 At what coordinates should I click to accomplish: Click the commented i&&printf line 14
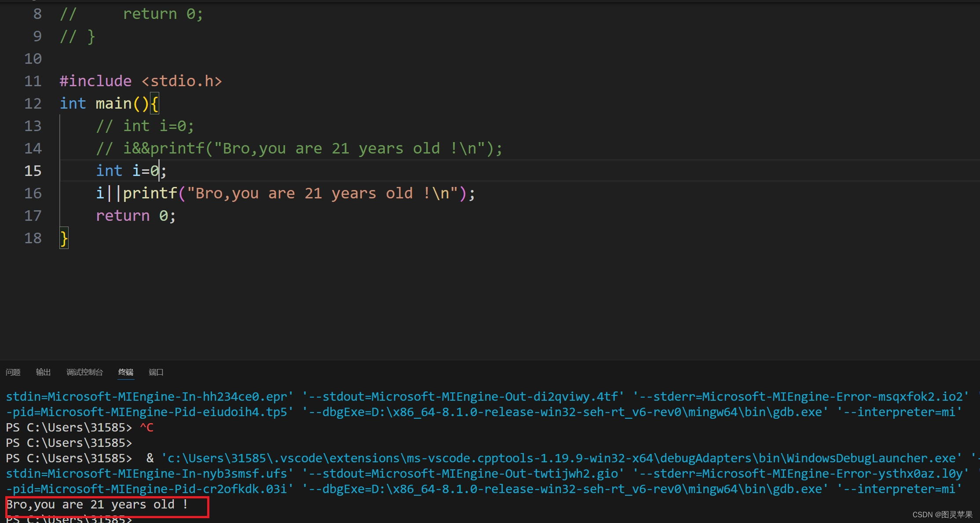[x=299, y=148]
